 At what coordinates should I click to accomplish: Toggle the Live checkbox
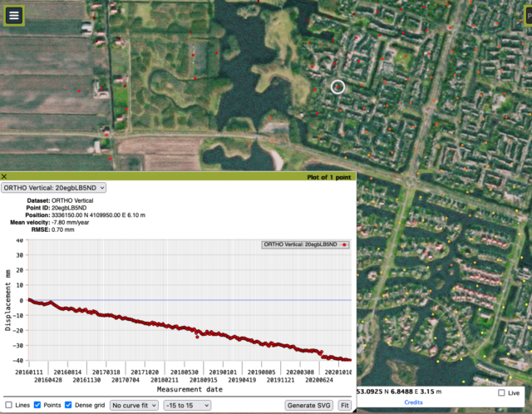(x=500, y=392)
